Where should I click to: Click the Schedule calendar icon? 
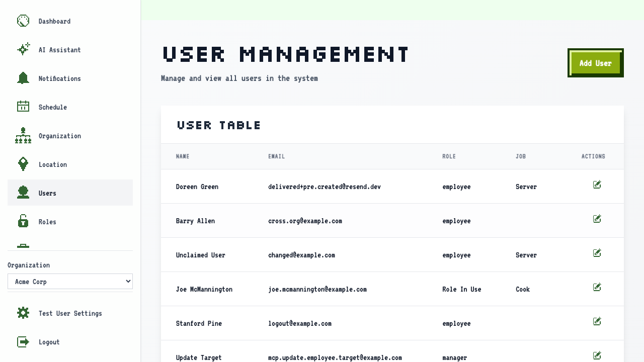tap(23, 107)
